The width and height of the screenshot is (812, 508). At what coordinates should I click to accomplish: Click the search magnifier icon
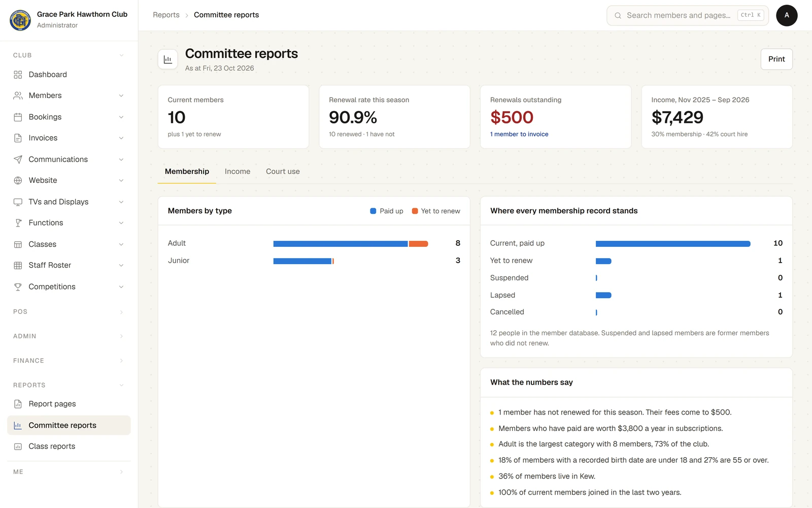click(x=618, y=16)
